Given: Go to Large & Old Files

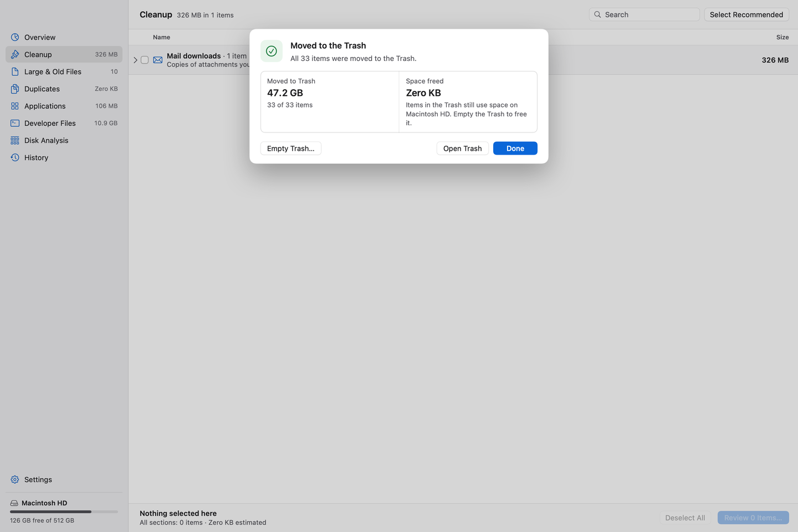Looking at the screenshot, I should (64, 71).
